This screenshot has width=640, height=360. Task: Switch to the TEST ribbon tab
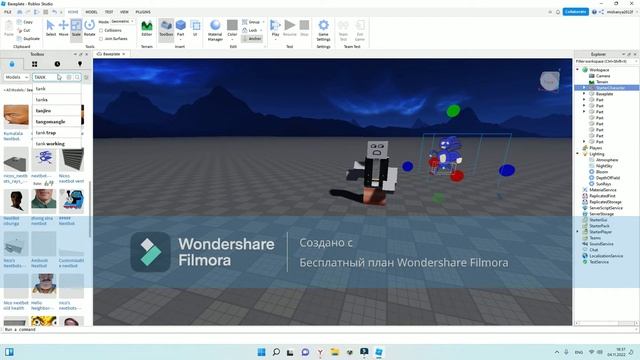click(109, 12)
